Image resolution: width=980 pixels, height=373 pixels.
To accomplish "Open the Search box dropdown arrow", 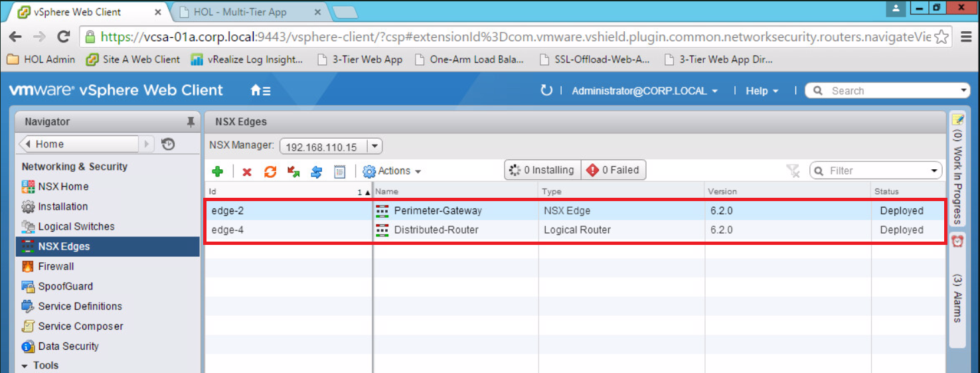I will click(964, 91).
